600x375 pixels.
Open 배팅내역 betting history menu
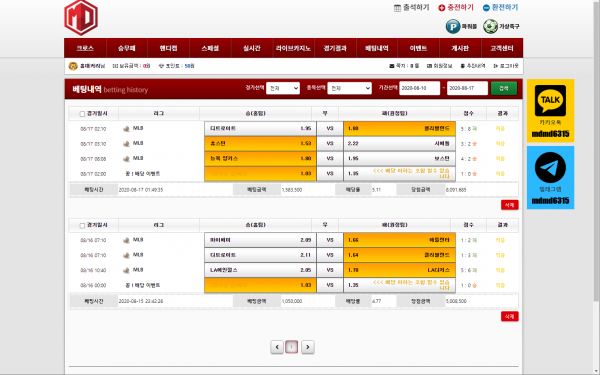tap(377, 48)
